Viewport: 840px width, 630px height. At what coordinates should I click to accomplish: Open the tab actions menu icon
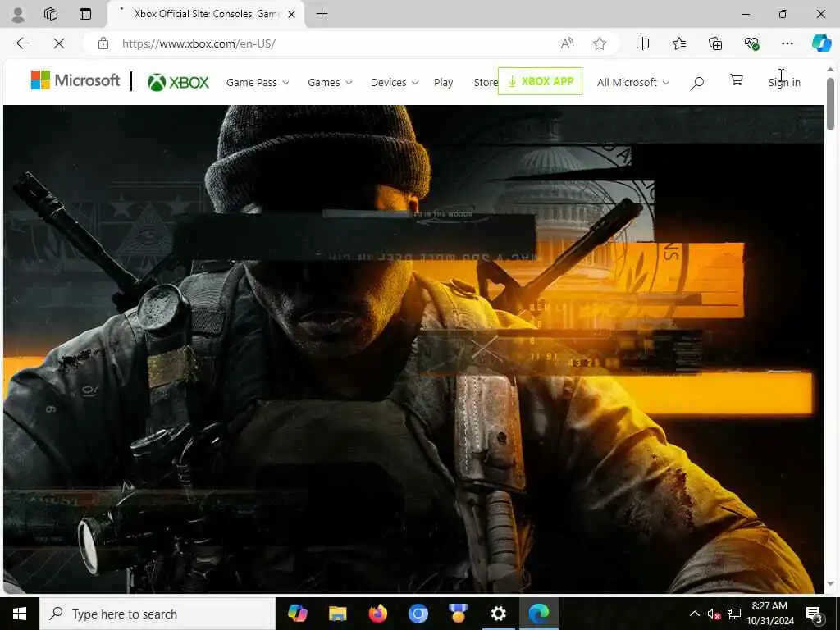click(85, 14)
